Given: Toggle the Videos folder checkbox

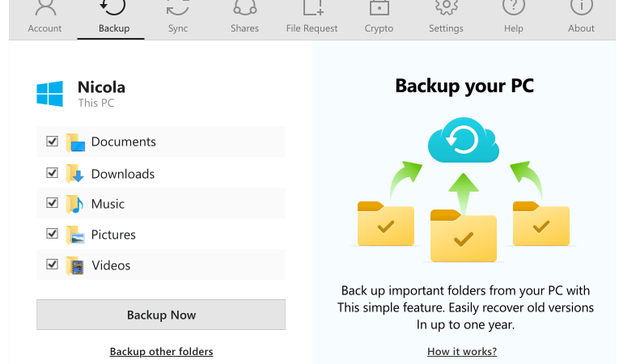Looking at the screenshot, I should (52, 265).
